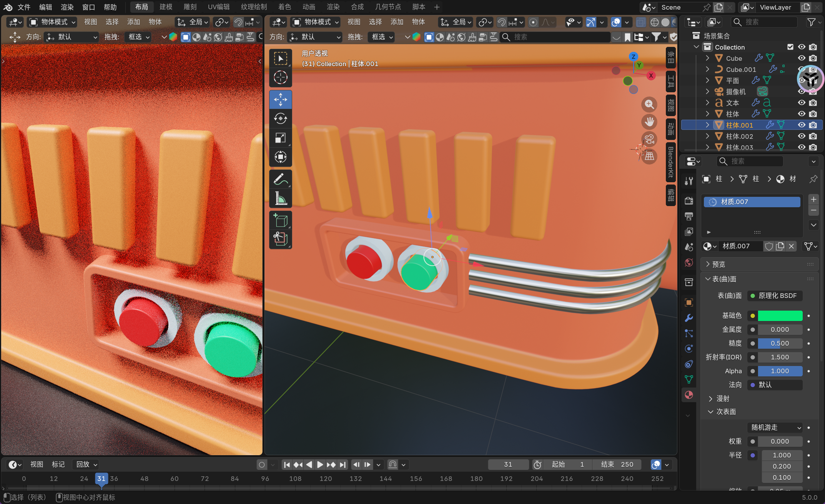Select the Scale tool
The image size is (825, 504).
(280, 138)
